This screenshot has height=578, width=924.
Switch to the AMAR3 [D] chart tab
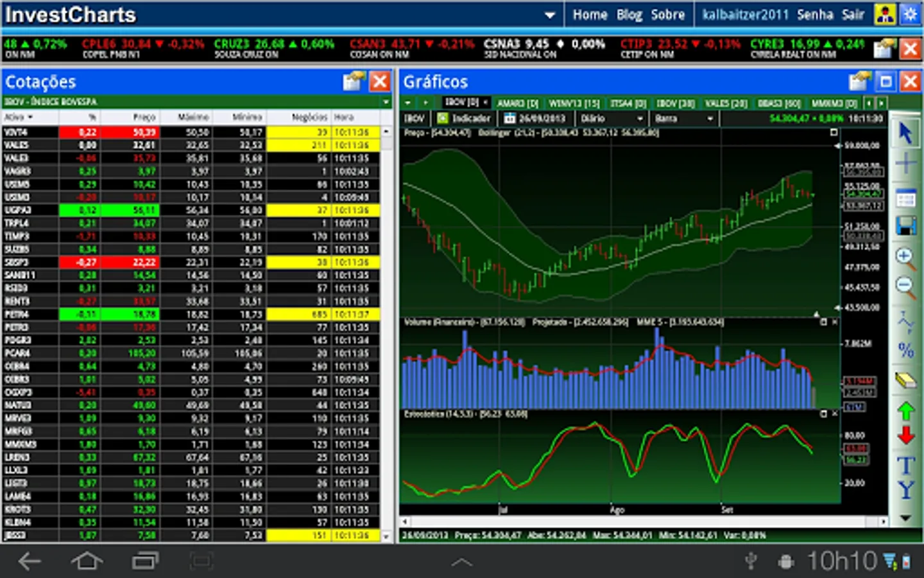tap(518, 103)
